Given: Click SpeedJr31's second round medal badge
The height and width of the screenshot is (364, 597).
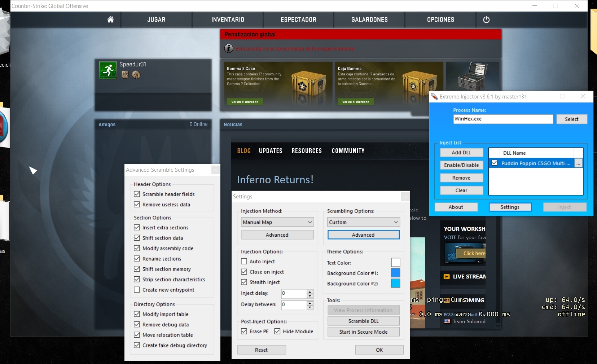Looking at the screenshot, I should (136, 75).
